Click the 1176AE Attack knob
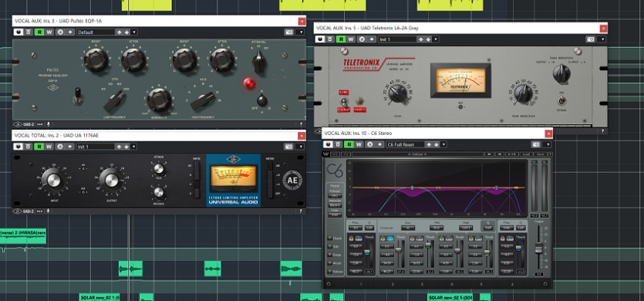 158,168
